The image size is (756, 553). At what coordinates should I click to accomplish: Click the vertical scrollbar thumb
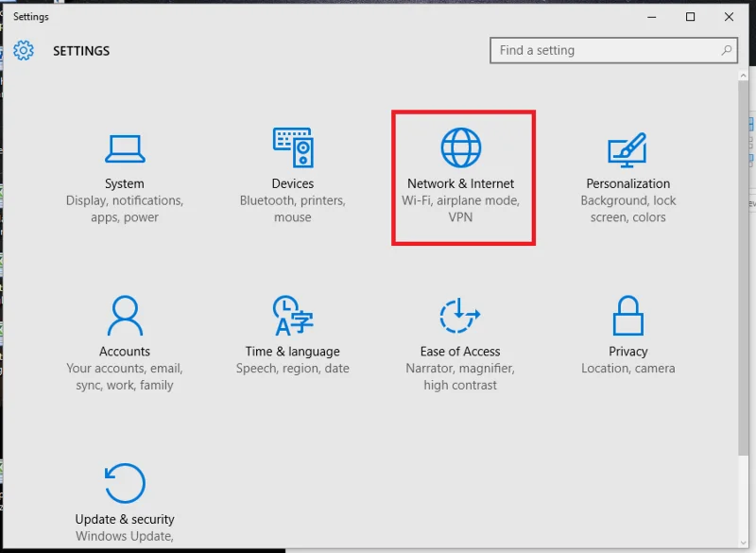coord(743,268)
